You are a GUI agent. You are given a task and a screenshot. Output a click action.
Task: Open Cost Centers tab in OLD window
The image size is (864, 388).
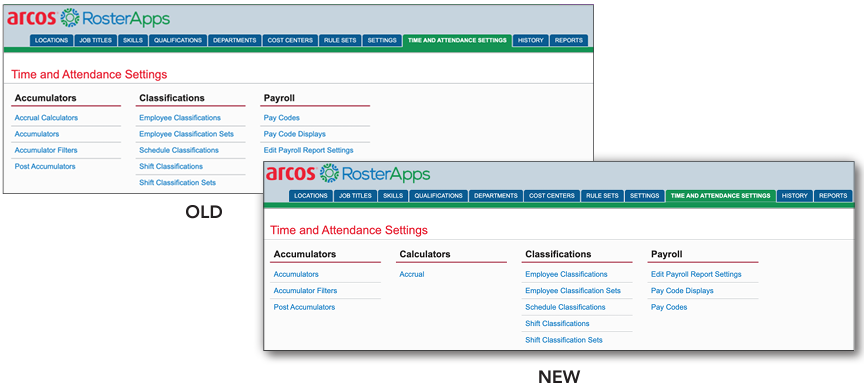(x=290, y=40)
